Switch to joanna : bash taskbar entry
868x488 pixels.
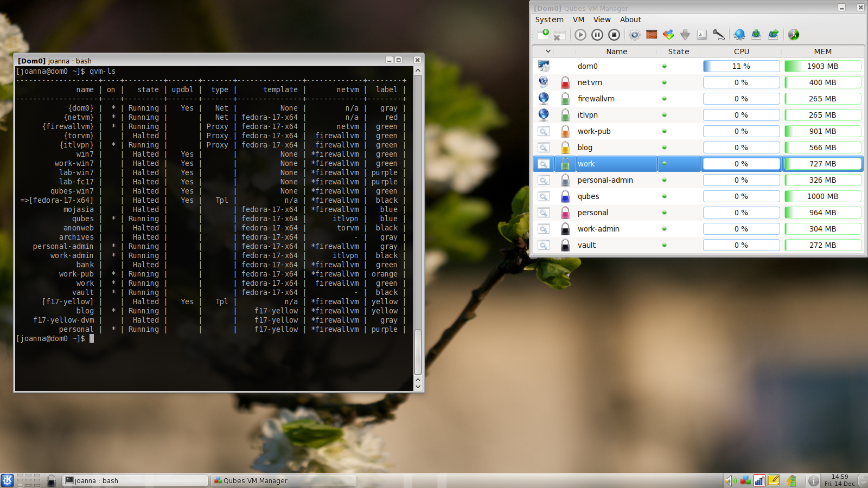tap(135, 480)
